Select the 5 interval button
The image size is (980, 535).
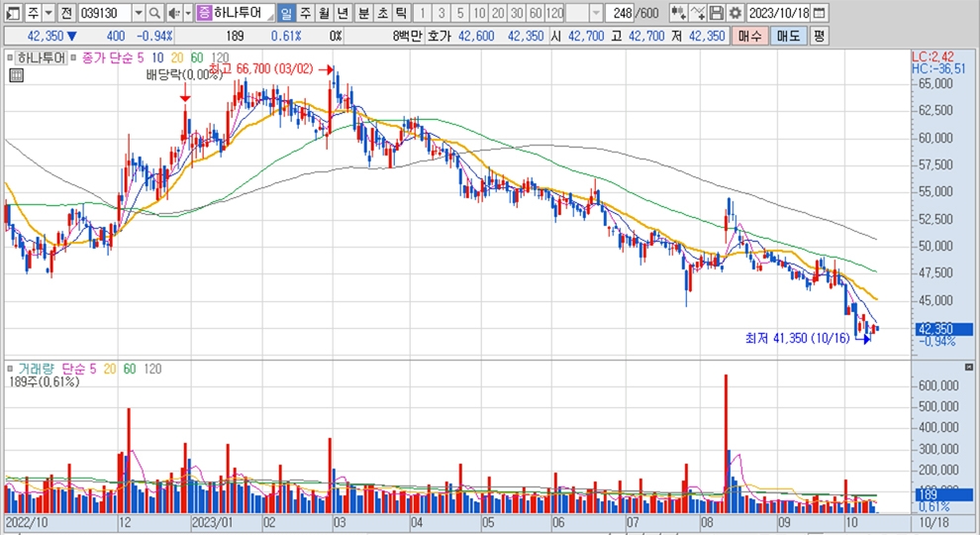[x=460, y=13]
